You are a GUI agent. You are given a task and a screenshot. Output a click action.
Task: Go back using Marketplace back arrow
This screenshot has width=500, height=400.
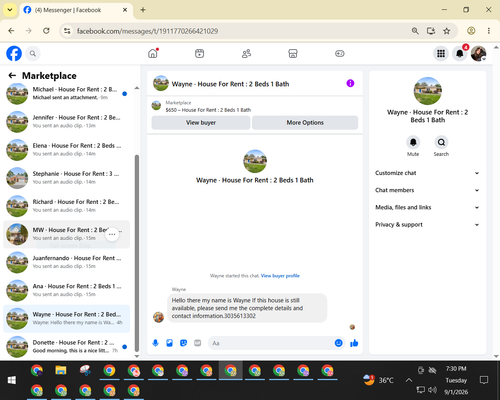click(12, 76)
